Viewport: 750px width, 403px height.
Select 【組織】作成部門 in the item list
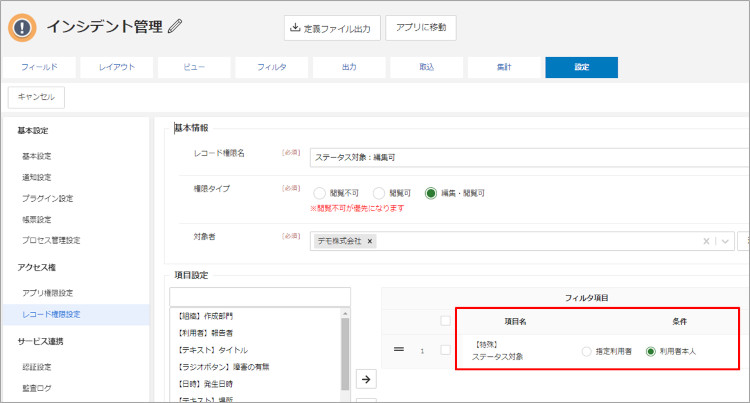click(x=206, y=316)
